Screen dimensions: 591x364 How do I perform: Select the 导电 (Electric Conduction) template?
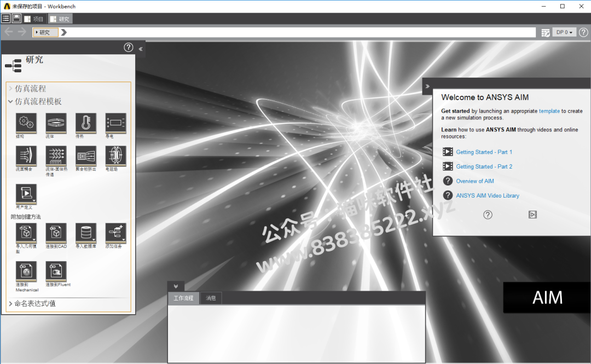coord(115,123)
